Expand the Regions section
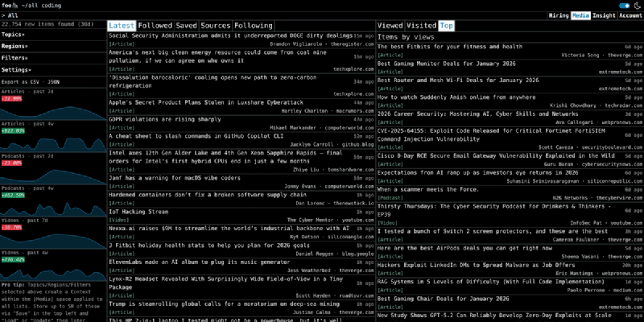 (x=14, y=46)
